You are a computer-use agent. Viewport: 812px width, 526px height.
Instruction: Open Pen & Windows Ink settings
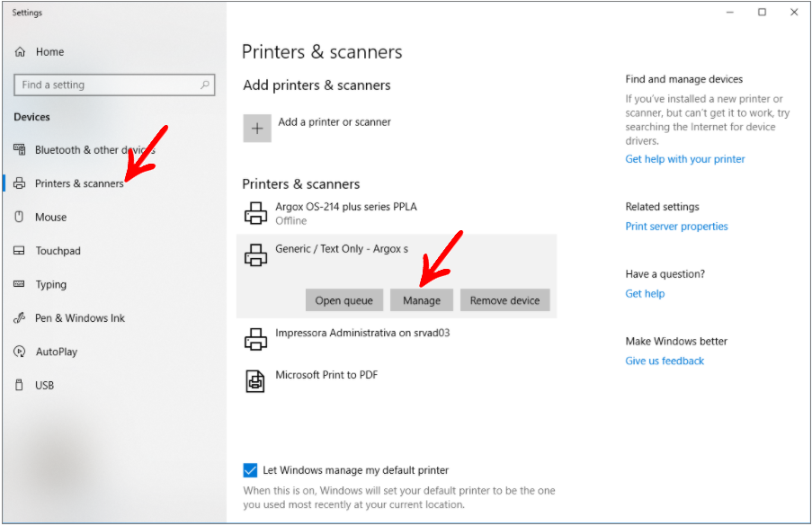(80, 318)
